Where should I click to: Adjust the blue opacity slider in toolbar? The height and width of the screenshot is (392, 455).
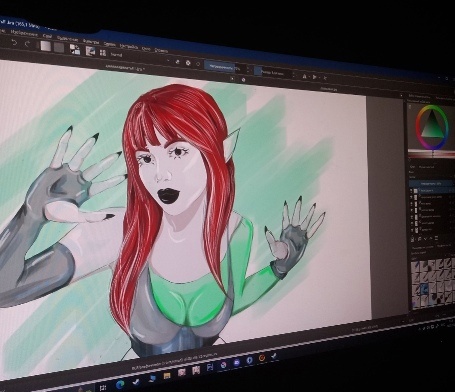click(x=219, y=67)
